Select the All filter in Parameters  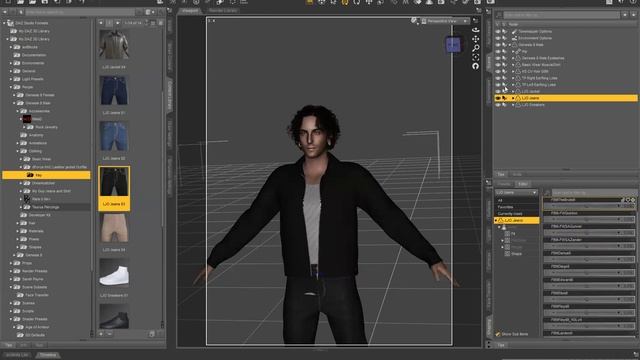500,200
